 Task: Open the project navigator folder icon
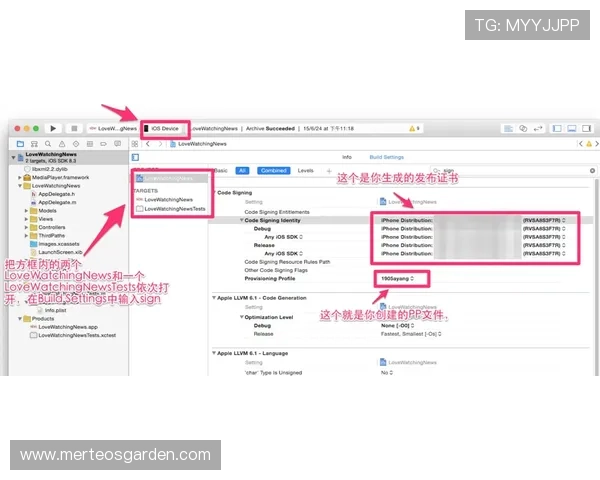point(20,144)
